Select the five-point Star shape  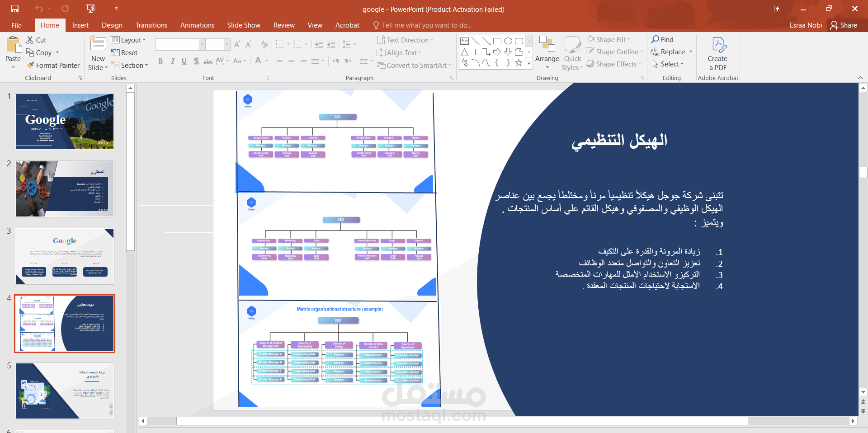[519, 63]
